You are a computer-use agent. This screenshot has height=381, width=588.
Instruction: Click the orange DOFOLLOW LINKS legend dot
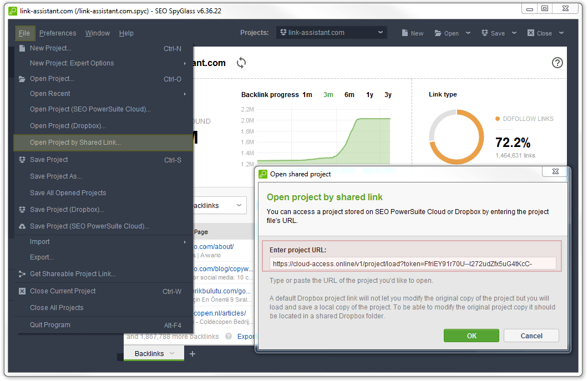(498, 119)
